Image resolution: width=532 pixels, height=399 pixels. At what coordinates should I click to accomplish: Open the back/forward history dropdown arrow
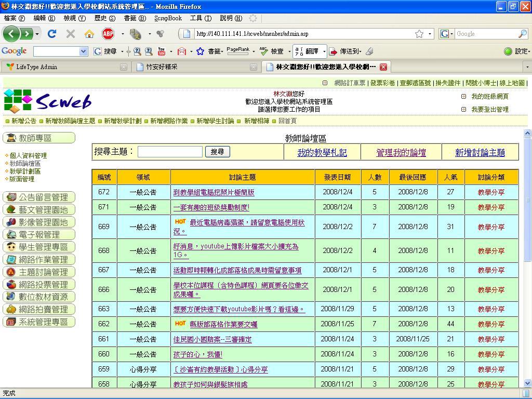pos(37,34)
